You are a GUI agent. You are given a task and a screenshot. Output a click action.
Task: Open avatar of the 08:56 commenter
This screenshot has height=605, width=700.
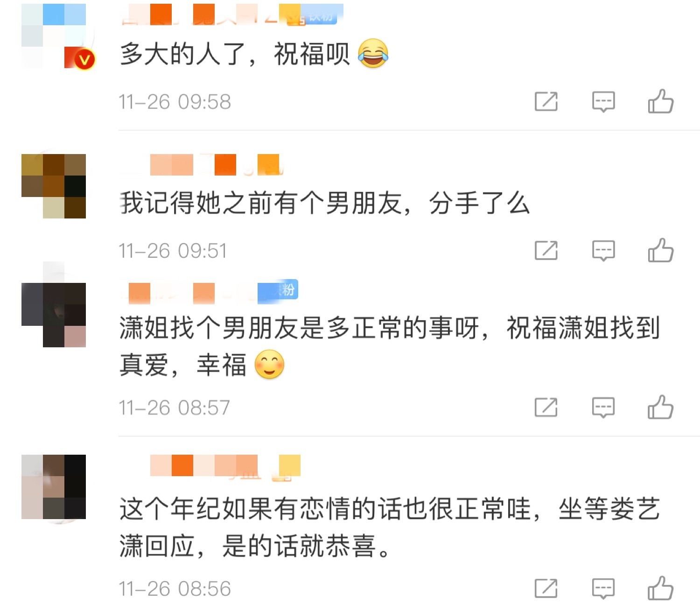click(x=54, y=487)
